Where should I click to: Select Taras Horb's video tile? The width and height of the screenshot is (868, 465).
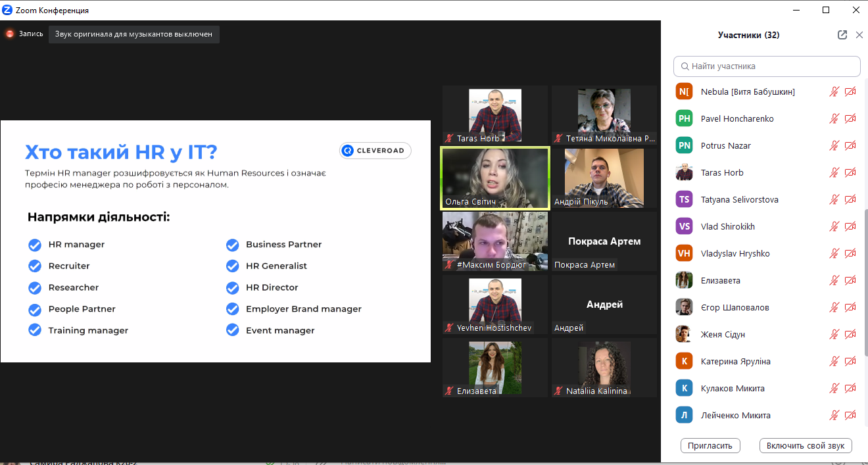pos(495,115)
